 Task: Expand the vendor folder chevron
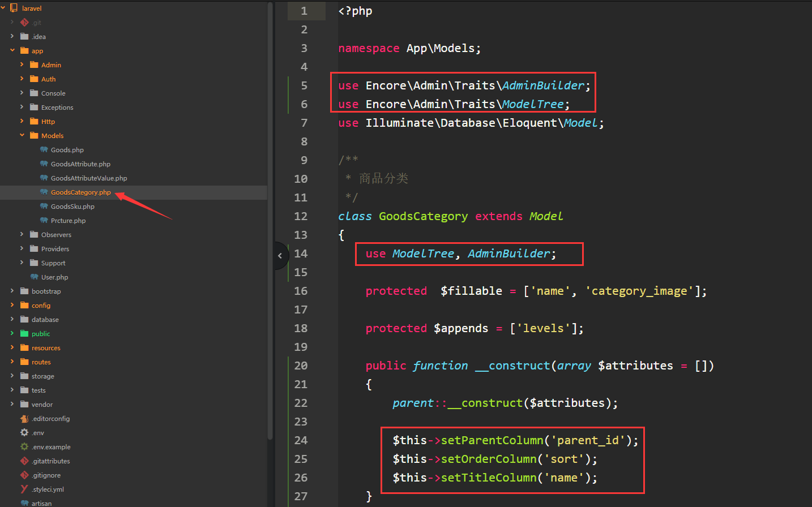12,404
